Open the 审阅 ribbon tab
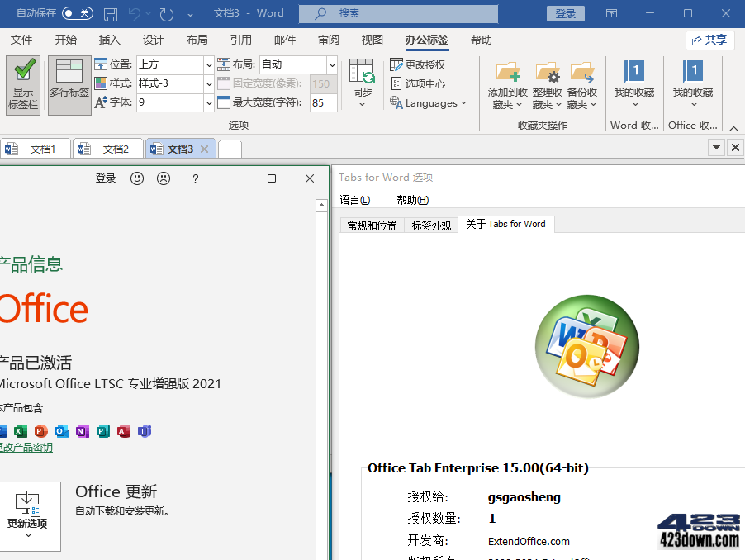Image resolution: width=745 pixels, height=560 pixels. coord(327,40)
